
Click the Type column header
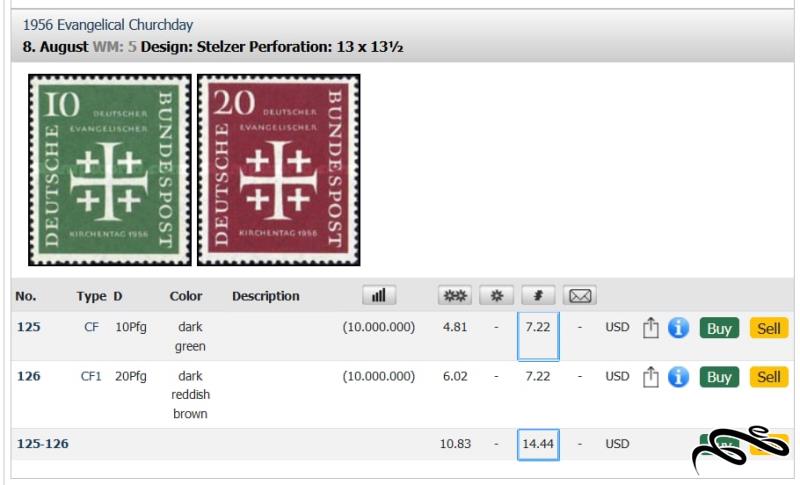tap(91, 296)
